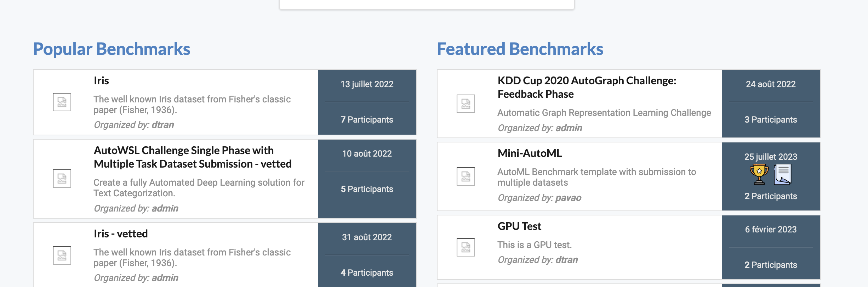Open the Iris benchmark logo placeholder
Viewport: 868px width, 287px height.
tap(62, 102)
